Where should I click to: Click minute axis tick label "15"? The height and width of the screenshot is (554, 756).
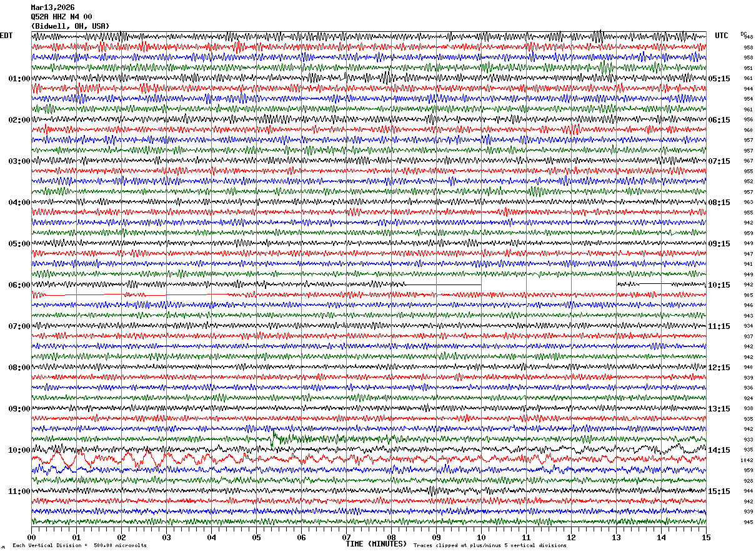[706, 537]
